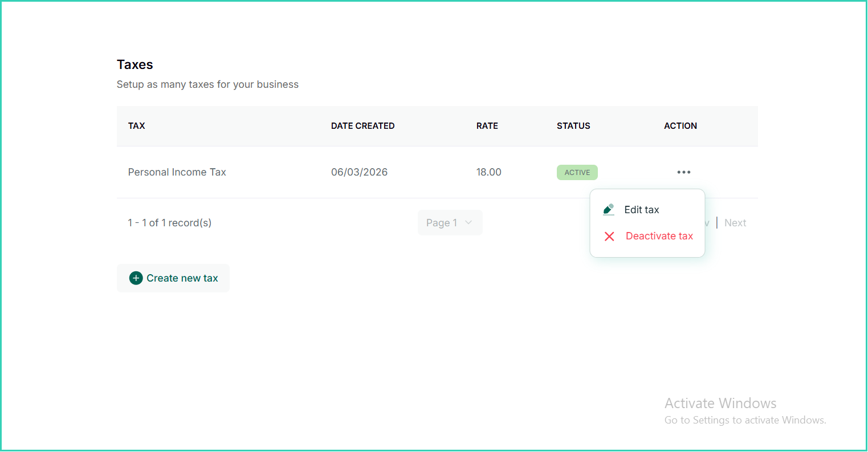
Task: Click the DATE CREATED column header
Action: pyautogui.click(x=363, y=126)
